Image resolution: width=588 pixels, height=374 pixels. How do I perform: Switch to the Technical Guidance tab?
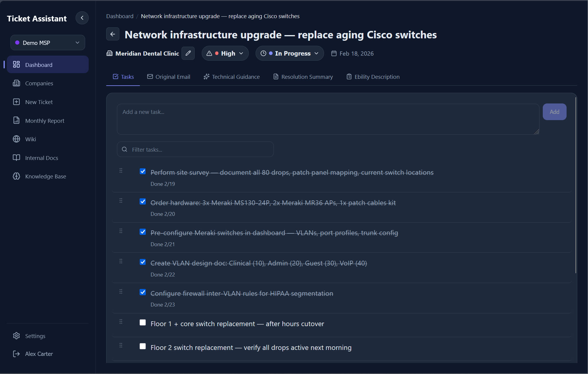click(232, 77)
